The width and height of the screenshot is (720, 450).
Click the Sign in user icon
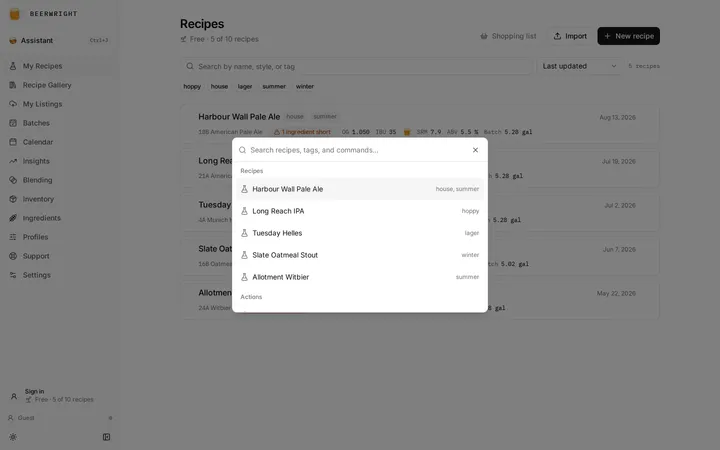click(x=14, y=396)
